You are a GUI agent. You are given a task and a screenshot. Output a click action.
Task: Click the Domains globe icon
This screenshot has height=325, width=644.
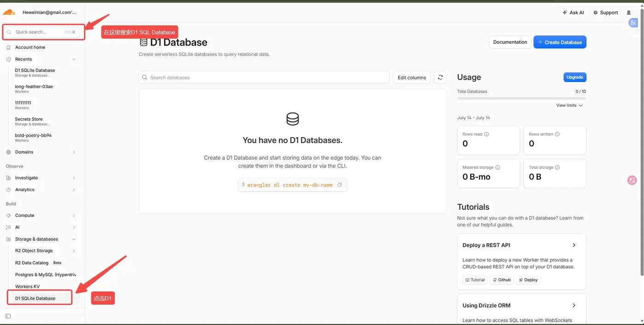9,152
